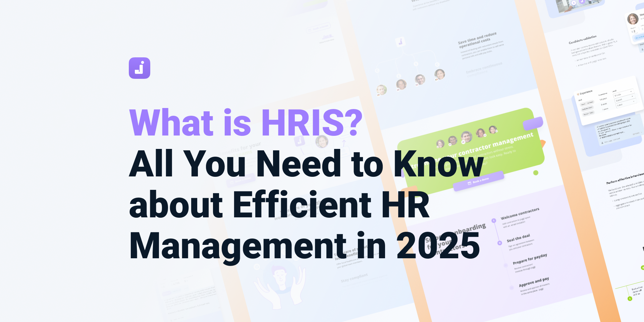Click the 'Stay compliant' faded text
644x322 pixels.
click(354, 278)
